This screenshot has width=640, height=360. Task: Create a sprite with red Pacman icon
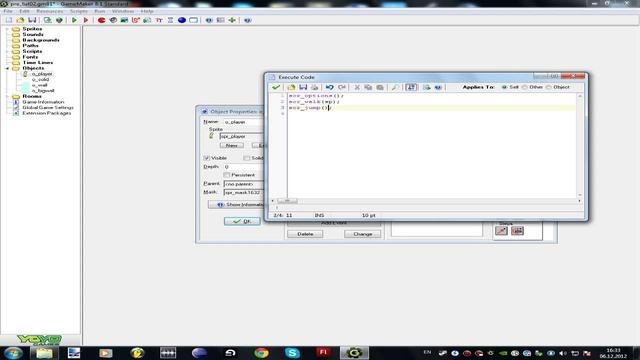[101, 20]
